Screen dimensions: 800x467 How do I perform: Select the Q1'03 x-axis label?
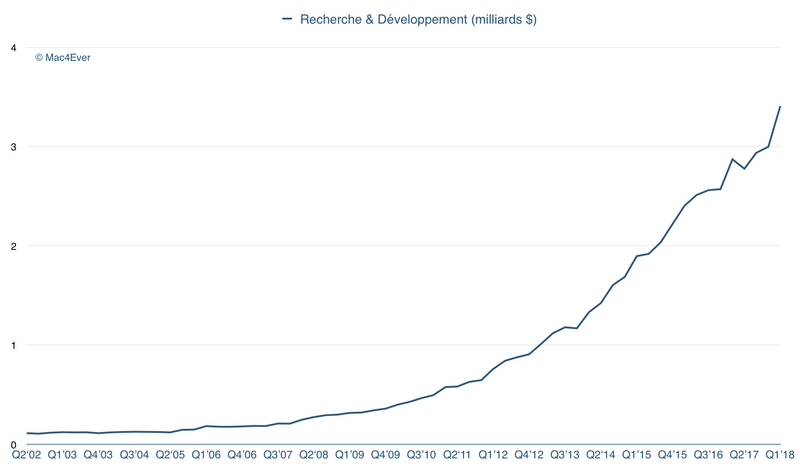pos(62,455)
